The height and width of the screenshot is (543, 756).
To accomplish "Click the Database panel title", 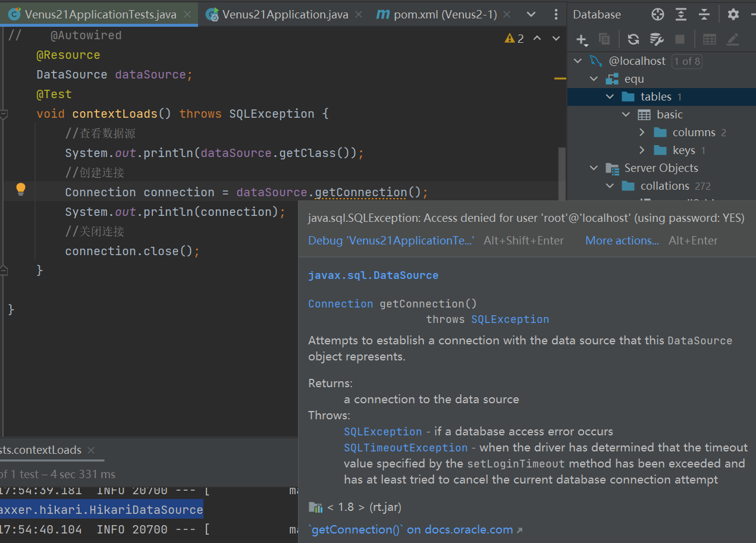I will 597,14.
